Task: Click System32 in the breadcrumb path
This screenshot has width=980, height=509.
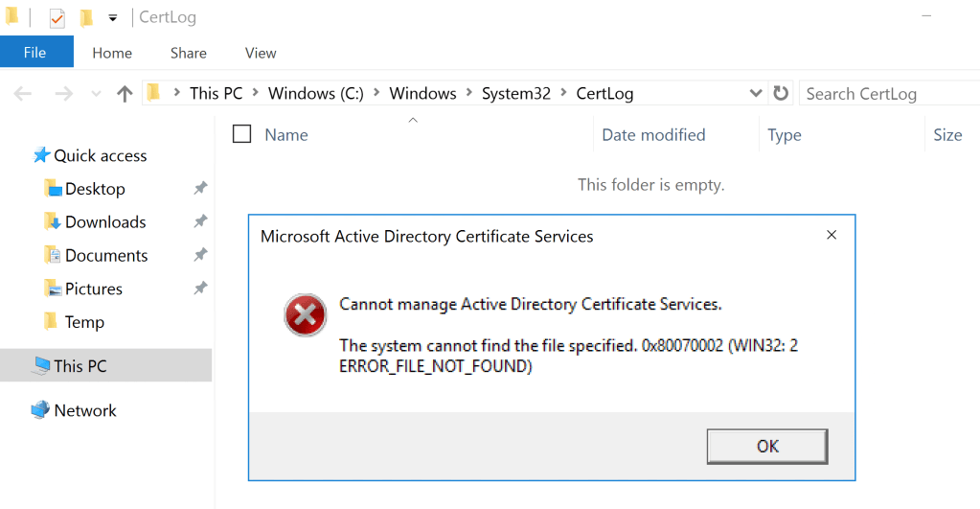Action: pyautogui.click(x=515, y=93)
